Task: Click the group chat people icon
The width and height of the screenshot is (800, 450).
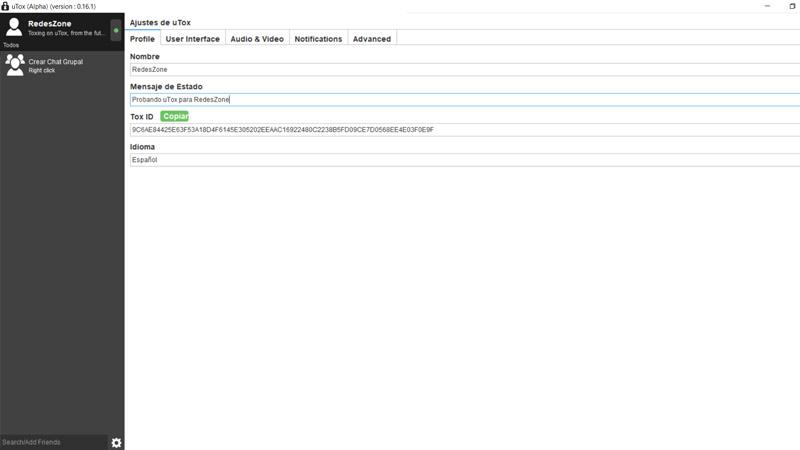Action: [15, 65]
